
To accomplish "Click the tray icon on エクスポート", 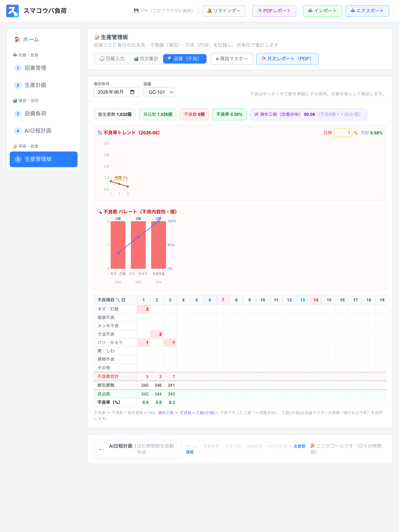I will point(353,11).
